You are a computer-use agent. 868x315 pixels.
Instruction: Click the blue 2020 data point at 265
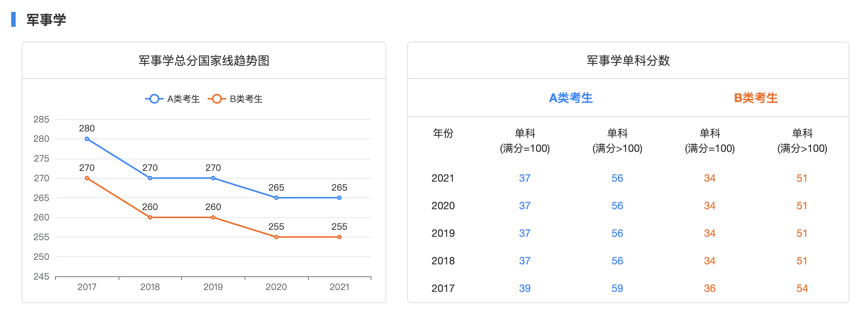coord(276,198)
